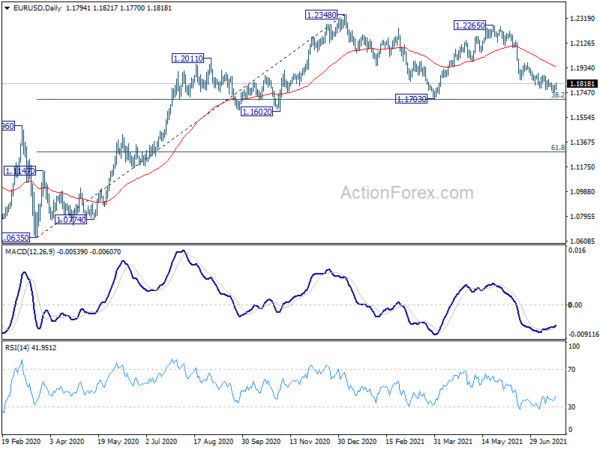Click the 19 Feb 2020 date marker

pos(21,441)
